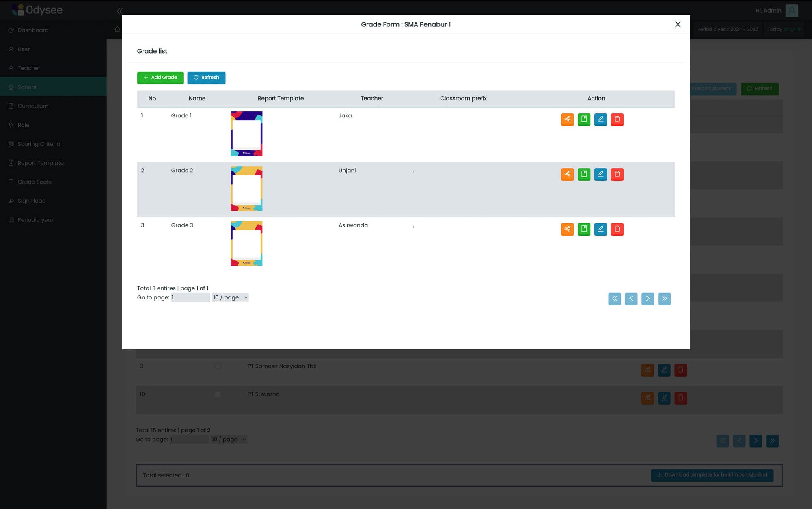Refresh the grade list

[x=206, y=78]
